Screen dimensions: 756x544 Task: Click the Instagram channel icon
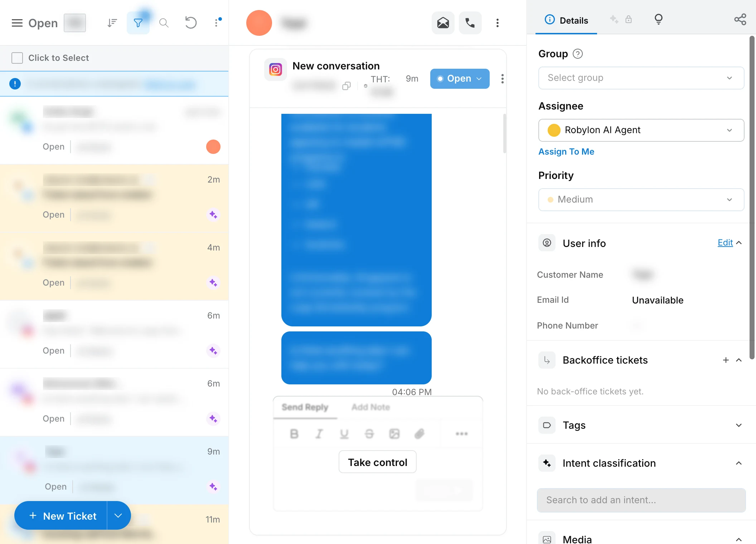point(275,69)
